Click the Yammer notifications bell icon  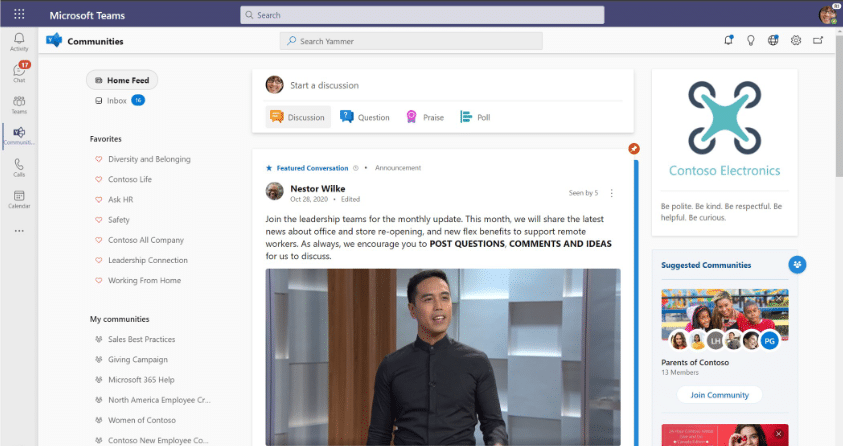728,41
